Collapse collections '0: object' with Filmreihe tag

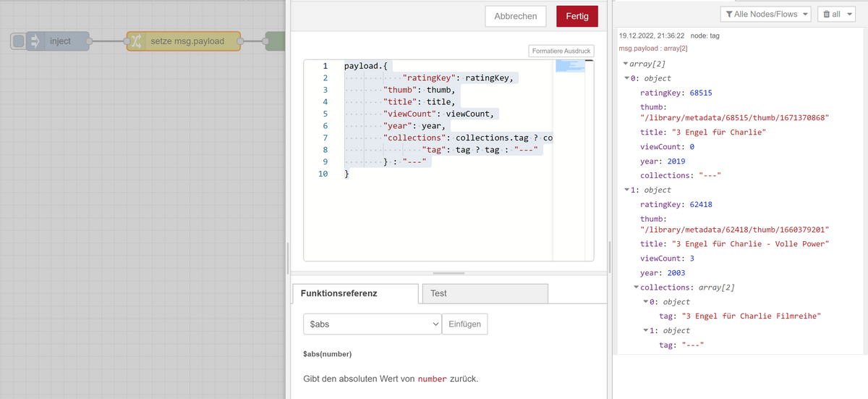645,302
